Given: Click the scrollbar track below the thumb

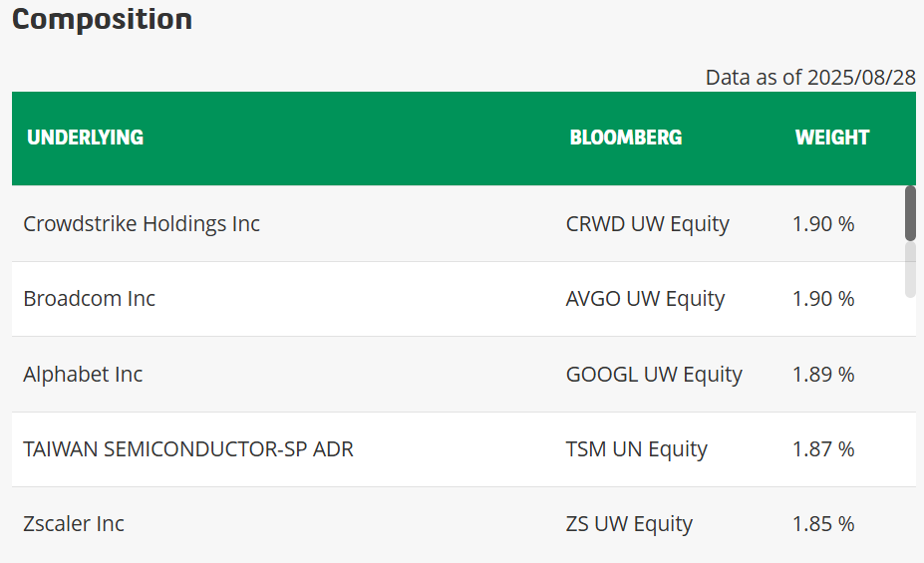Looking at the screenshot, I should (x=910, y=270).
